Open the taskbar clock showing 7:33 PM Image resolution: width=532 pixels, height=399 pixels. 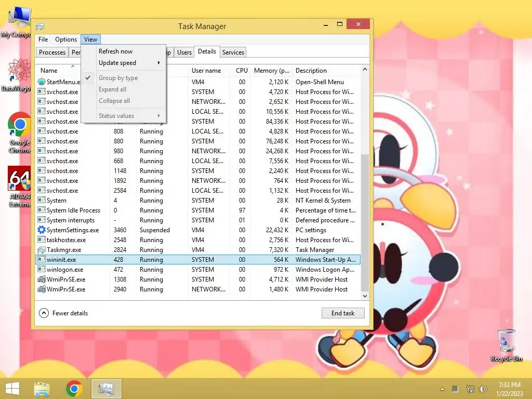[509, 389]
